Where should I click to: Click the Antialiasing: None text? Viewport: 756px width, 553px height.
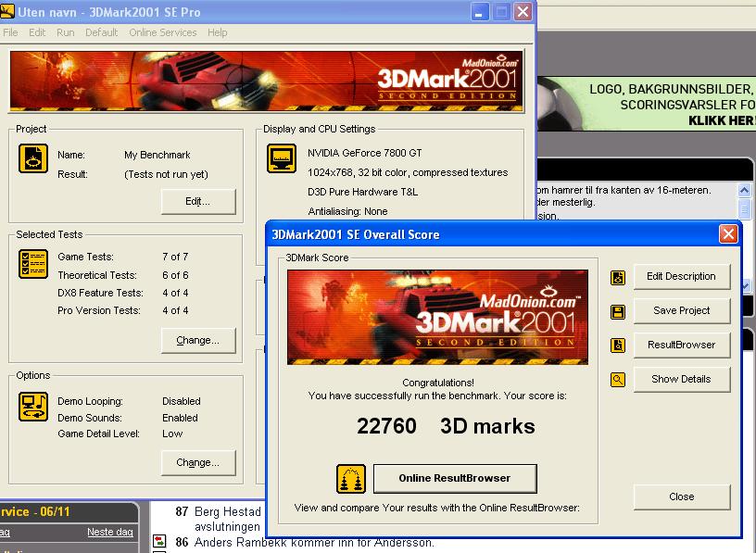[x=347, y=211]
